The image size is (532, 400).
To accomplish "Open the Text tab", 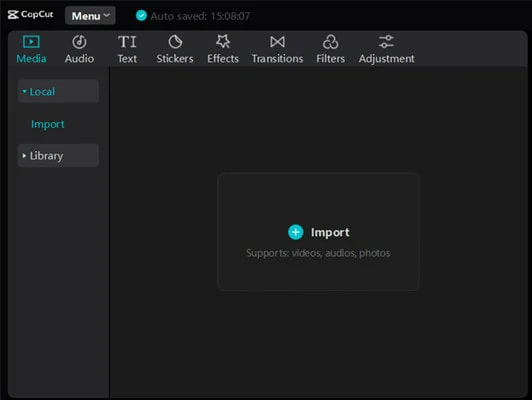I will coord(127,50).
